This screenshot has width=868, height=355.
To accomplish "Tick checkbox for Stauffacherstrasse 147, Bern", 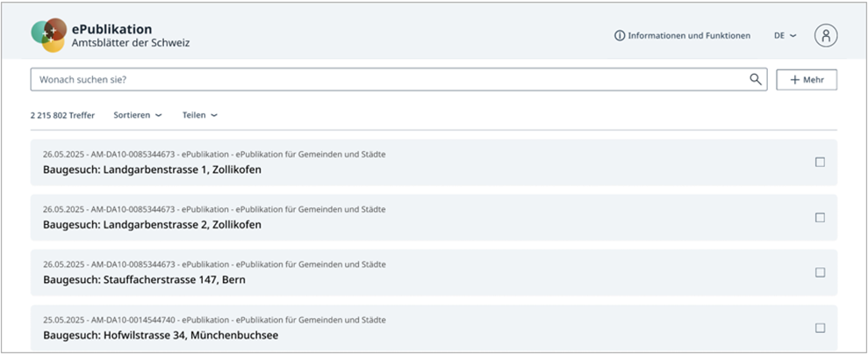I will point(820,272).
